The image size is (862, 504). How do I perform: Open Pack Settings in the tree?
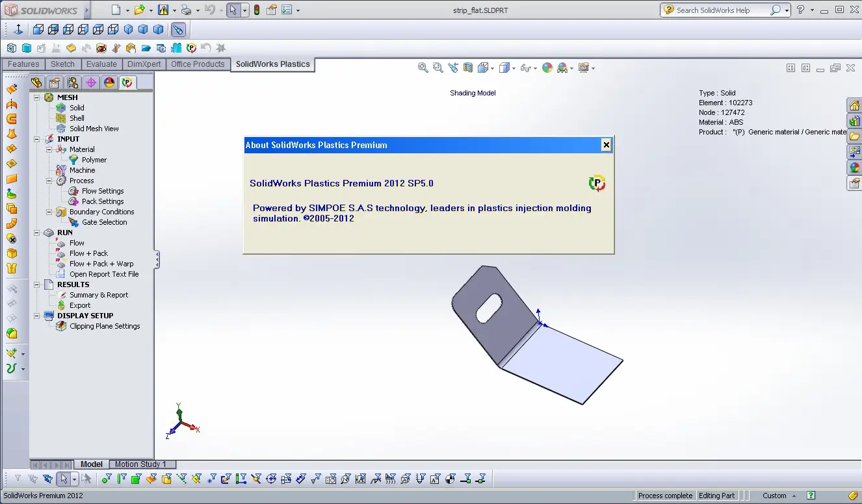[103, 201]
